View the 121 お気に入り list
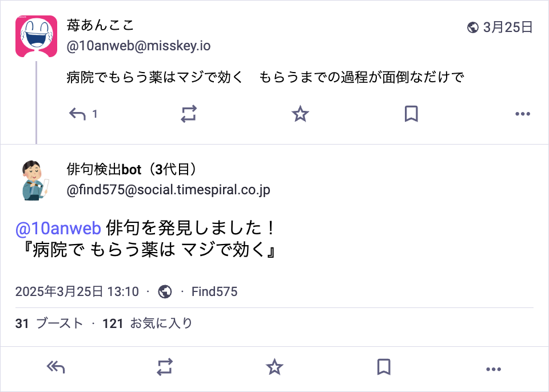Viewport: 549px width, 392px height. pyautogui.click(x=148, y=323)
